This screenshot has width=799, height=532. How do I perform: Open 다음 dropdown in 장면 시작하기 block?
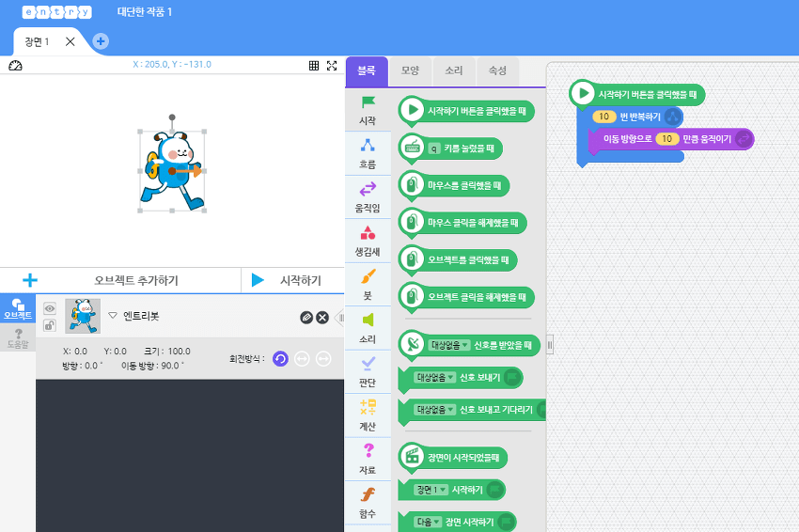[428, 522]
